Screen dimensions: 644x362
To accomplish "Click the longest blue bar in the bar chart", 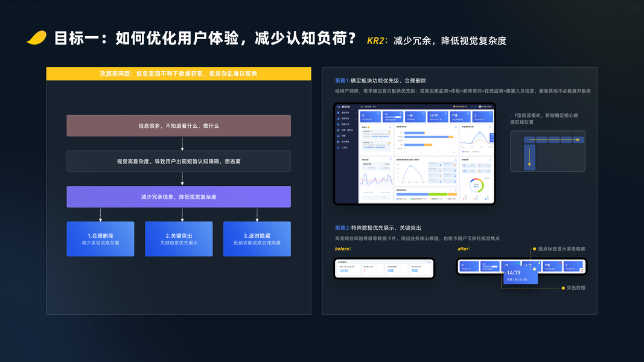I will [426, 137].
